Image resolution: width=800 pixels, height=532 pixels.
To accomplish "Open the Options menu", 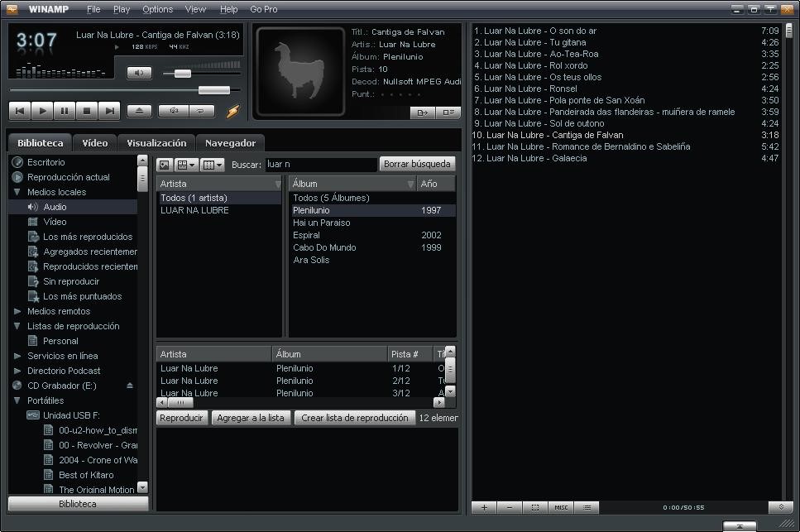I will tap(159, 9).
